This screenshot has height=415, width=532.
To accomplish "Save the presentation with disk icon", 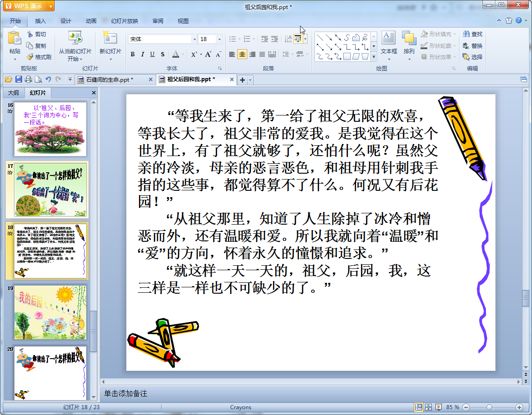I will point(19,79).
